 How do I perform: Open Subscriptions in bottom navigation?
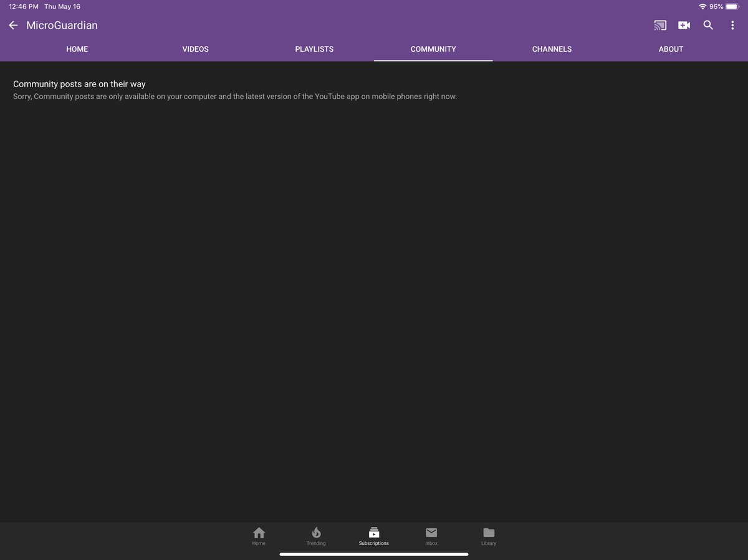tap(374, 536)
